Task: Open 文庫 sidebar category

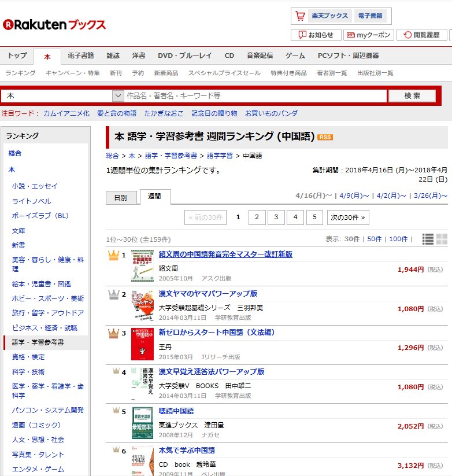Action: [x=18, y=231]
